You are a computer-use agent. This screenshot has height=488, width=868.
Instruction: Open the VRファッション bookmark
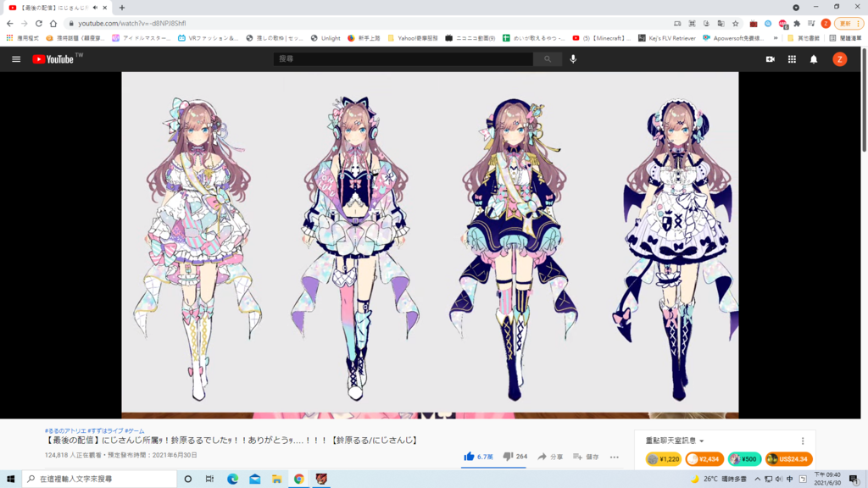209,38
